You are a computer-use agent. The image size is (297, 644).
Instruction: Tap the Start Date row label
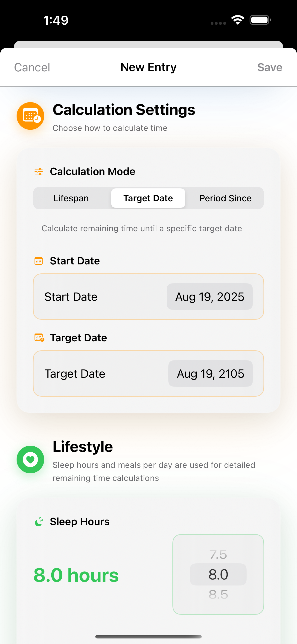(71, 297)
